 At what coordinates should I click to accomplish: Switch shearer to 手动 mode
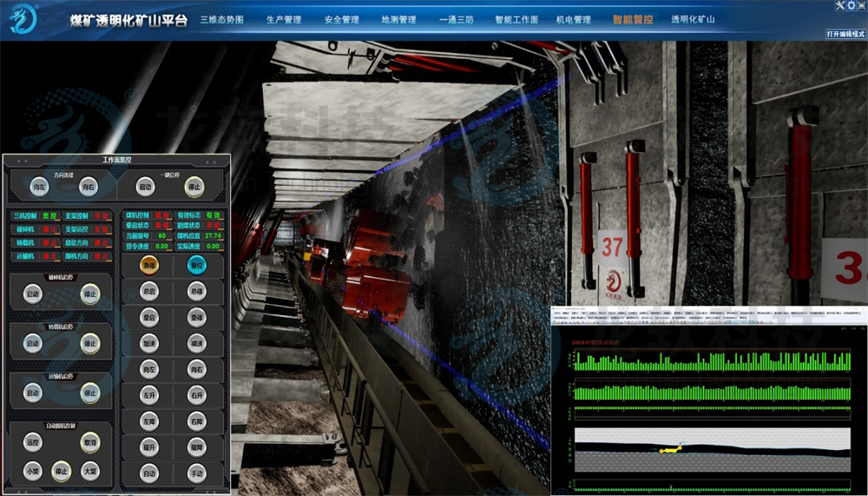[x=197, y=473]
